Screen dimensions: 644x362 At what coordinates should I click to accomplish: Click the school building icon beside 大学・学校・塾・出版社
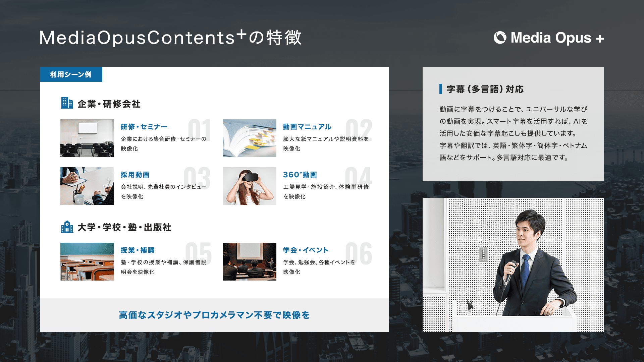click(67, 227)
